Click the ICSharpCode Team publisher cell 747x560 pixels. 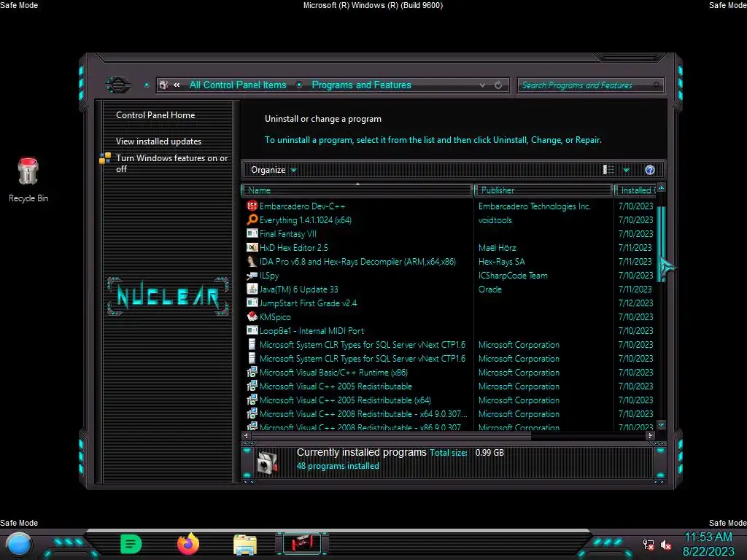click(x=513, y=275)
